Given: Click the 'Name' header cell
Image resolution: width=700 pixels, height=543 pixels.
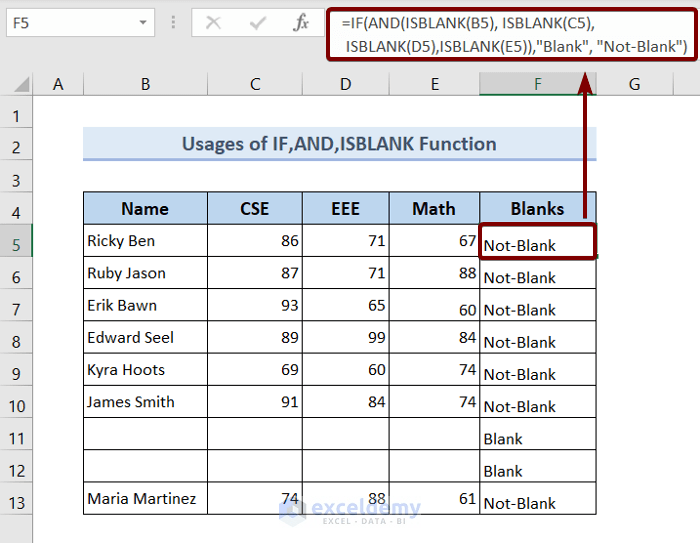Looking at the screenshot, I should 145,209.
